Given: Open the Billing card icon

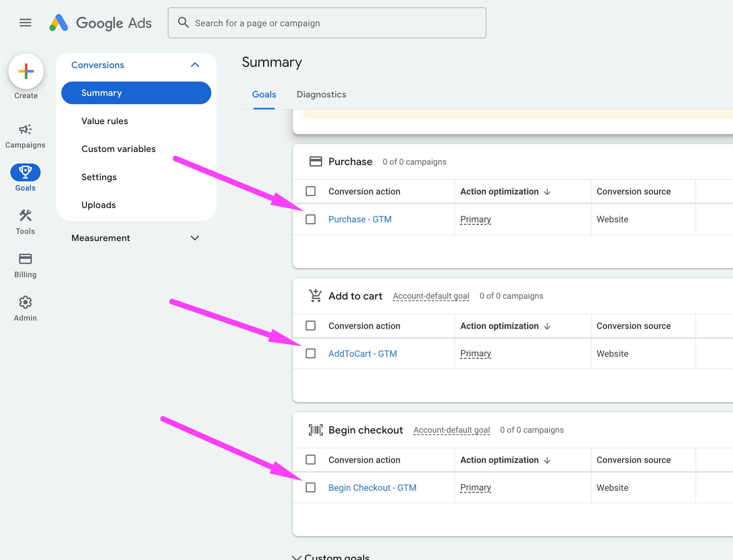Looking at the screenshot, I should (x=25, y=259).
